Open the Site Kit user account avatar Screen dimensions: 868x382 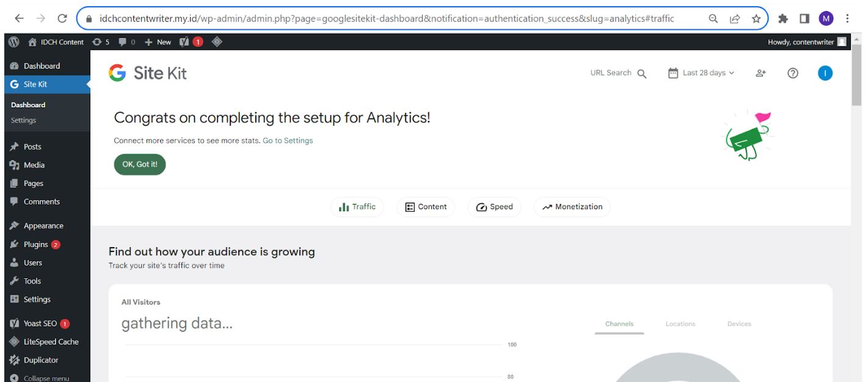pyautogui.click(x=825, y=73)
